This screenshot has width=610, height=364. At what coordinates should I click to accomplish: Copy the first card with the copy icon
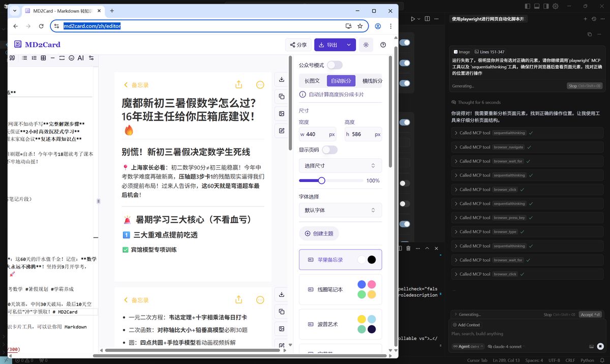coord(282,97)
